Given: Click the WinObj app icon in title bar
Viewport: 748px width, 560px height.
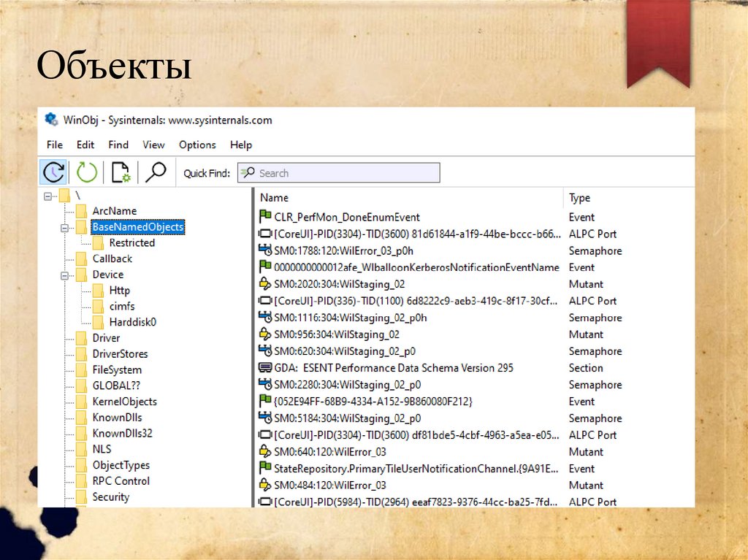Looking at the screenshot, I should pos(51,120).
